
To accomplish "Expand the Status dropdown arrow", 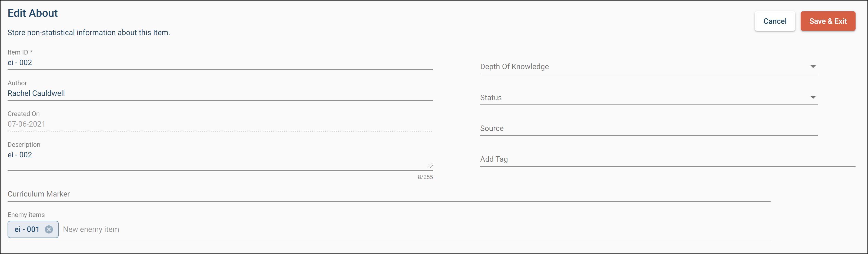I will pyautogui.click(x=813, y=97).
